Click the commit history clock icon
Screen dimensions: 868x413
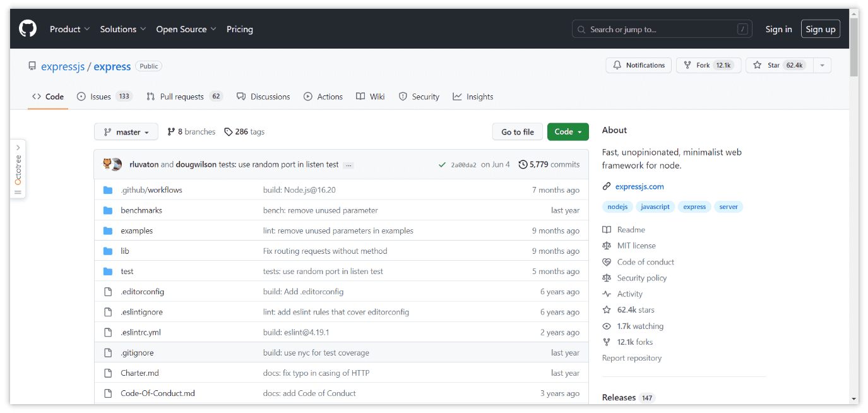point(523,164)
